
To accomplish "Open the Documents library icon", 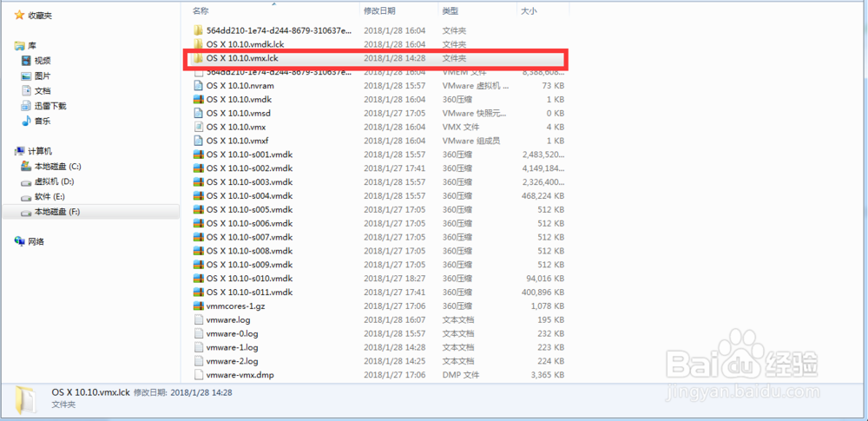I will [26, 91].
